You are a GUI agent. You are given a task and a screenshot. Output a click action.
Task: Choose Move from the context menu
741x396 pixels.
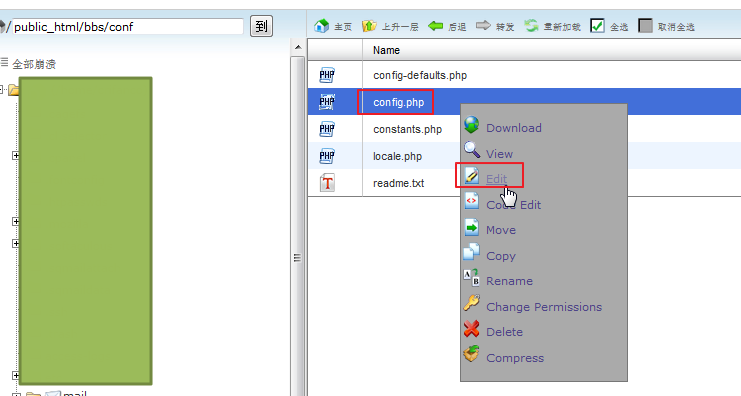click(501, 230)
